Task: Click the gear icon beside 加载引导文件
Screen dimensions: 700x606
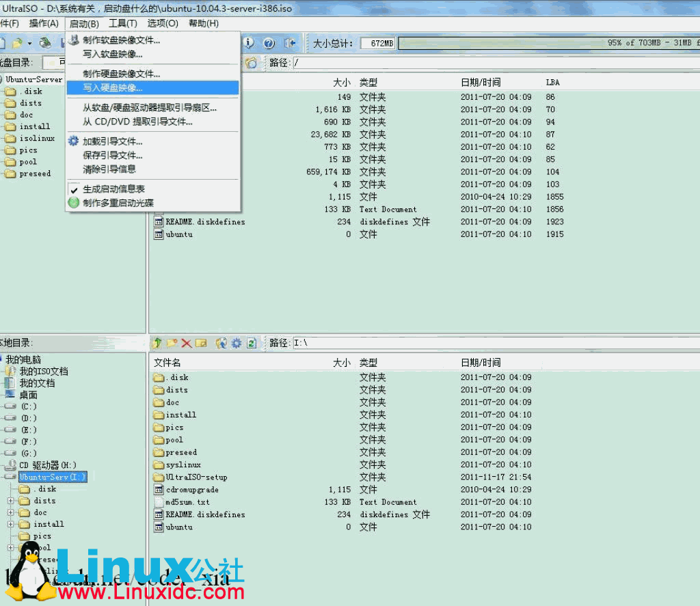Action: pyautogui.click(x=74, y=141)
